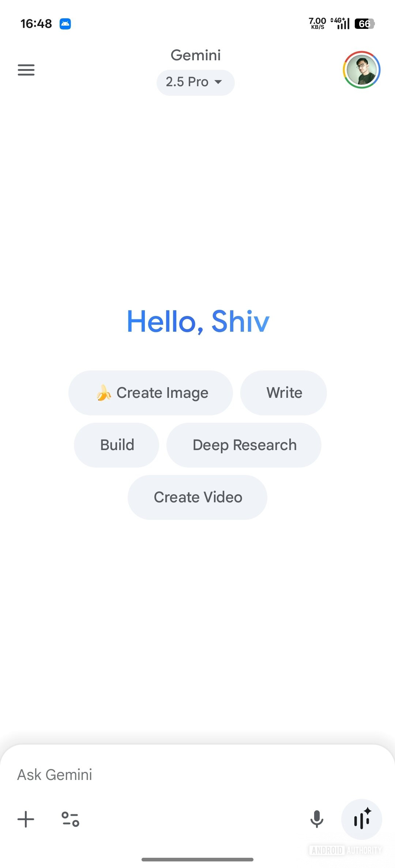The width and height of the screenshot is (395, 868).
Task: Tap the Gemini title at the top
Action: pos(196,55)
